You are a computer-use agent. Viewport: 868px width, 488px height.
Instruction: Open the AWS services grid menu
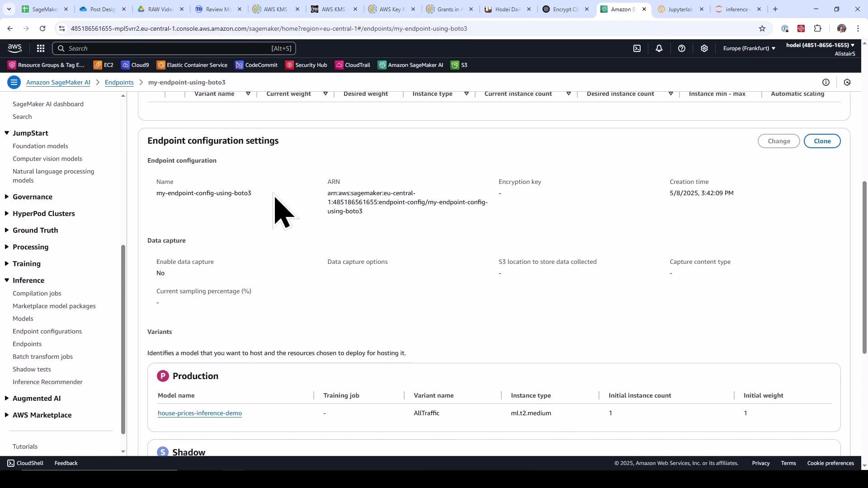(x=40, y=48)
